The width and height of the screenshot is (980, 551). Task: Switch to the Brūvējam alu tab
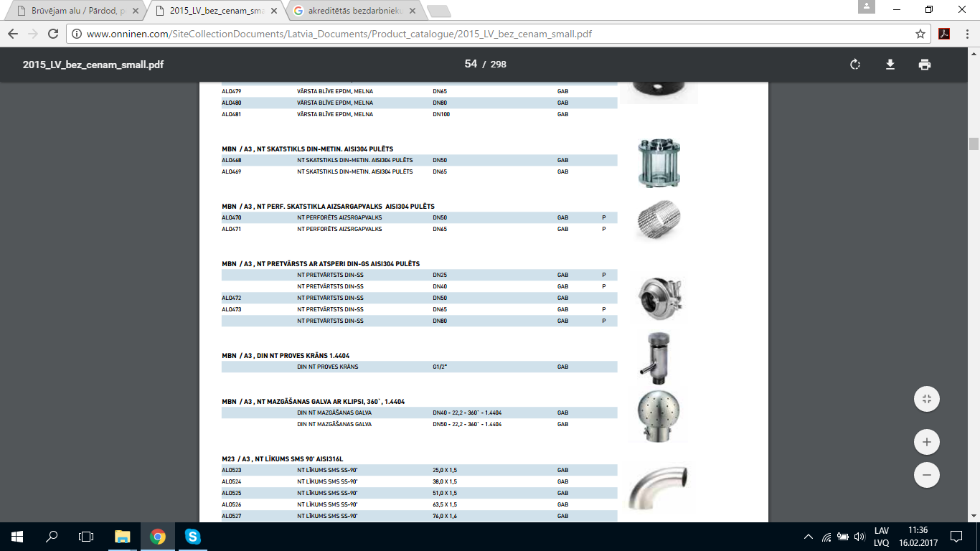point(75,11)
